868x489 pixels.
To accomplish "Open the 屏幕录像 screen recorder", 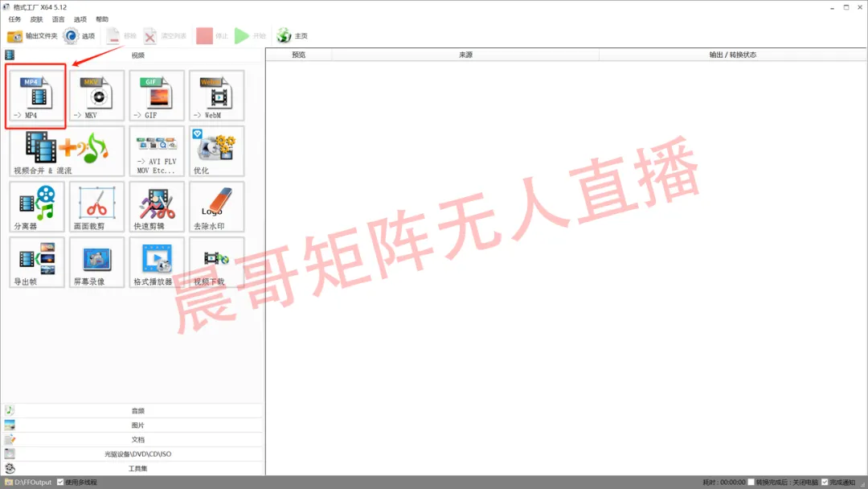I will pyautogui.click(x=97, y=262).
